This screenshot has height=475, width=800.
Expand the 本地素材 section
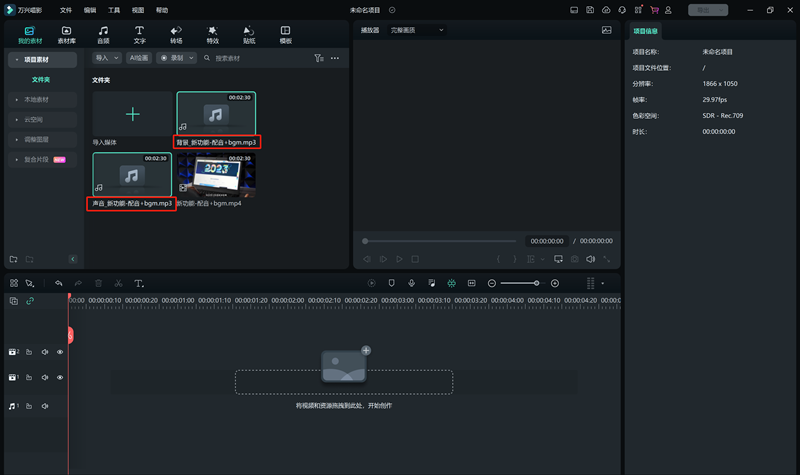[42, 99]
